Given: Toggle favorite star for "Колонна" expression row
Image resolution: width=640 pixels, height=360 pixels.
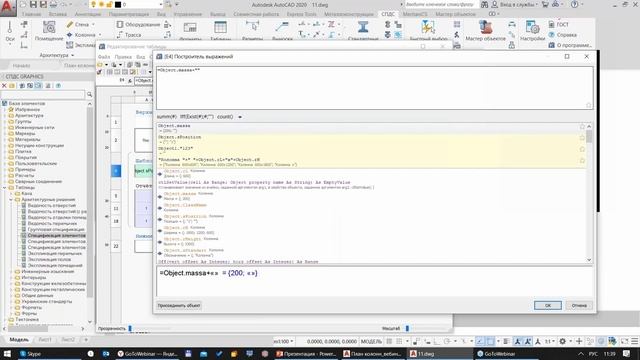Looking at the screenshot, I should [x=582, y=161].
